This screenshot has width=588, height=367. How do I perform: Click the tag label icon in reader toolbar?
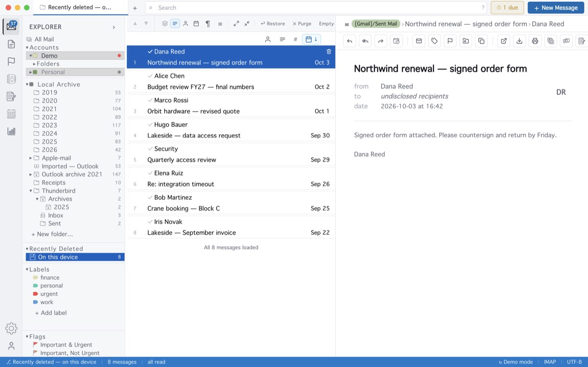click(434, 41)
